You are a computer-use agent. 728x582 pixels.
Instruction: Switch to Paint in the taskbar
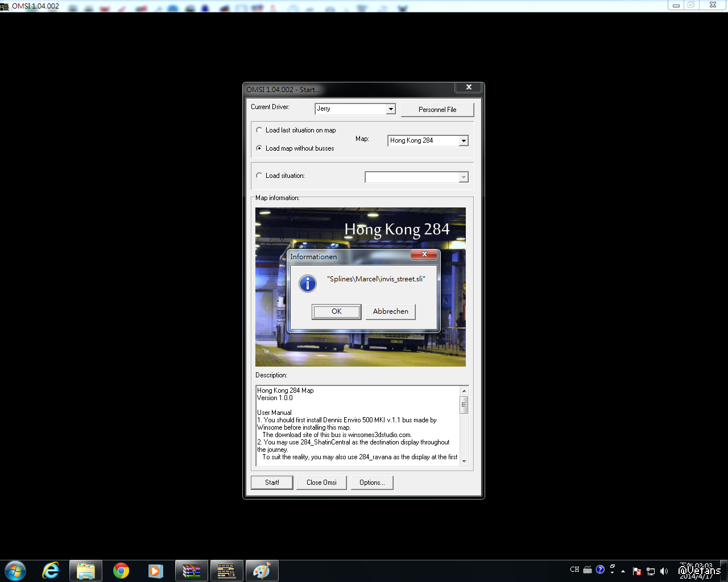[x=262, y=571]
